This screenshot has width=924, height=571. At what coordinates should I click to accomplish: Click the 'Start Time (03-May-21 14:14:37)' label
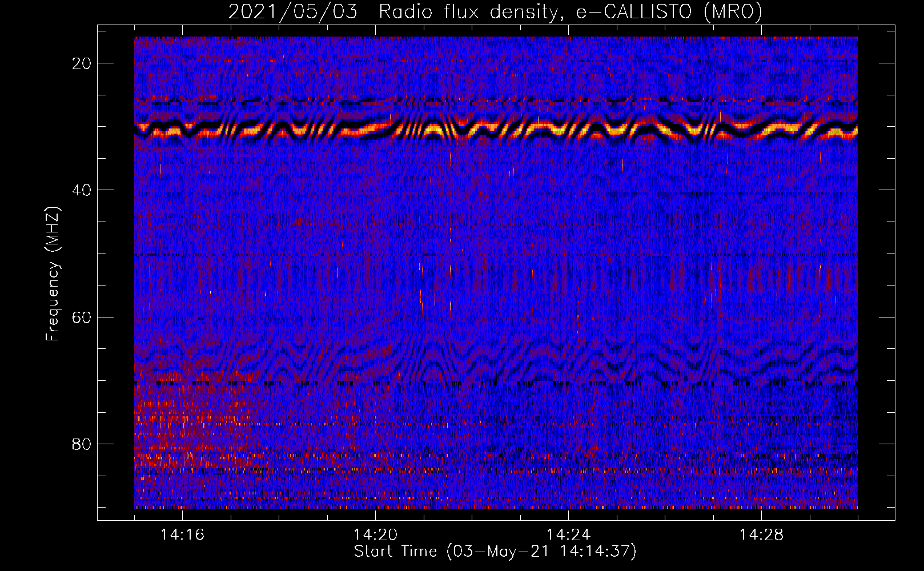point(495,552)
